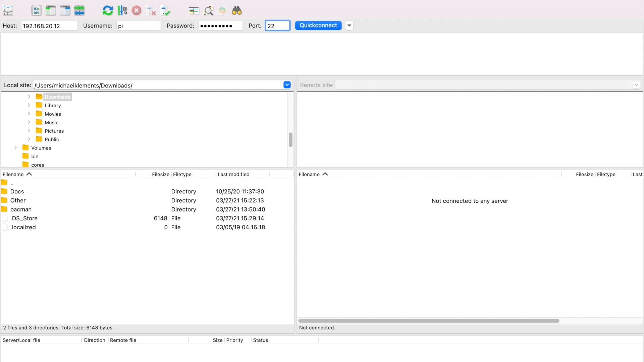Click binoculars file search icon
Viewport: 644px width, 362px height.
click(x=237, y=11)
